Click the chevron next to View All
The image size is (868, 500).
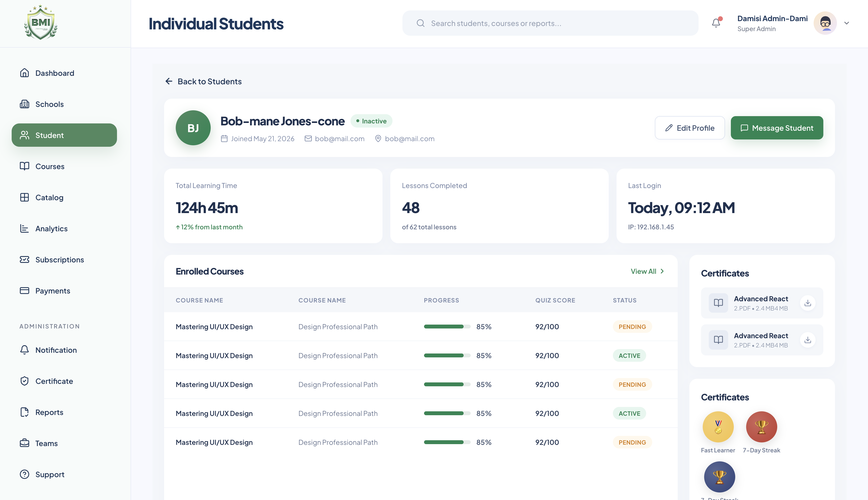(x=662, y=271)
